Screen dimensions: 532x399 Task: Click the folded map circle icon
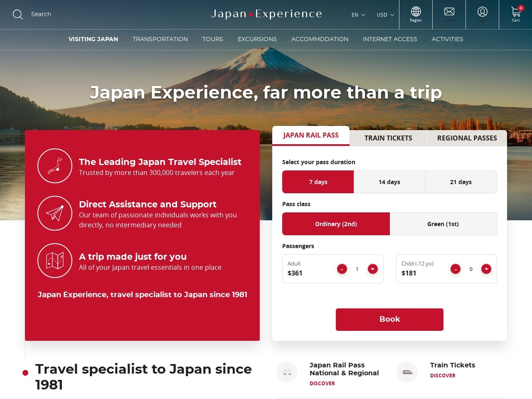click(x=55, y=261)
